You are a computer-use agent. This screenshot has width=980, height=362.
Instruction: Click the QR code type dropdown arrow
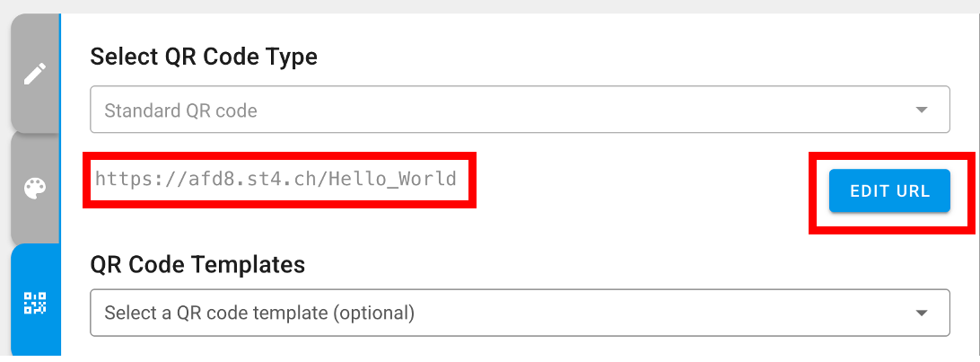click(x=920, y=110)
